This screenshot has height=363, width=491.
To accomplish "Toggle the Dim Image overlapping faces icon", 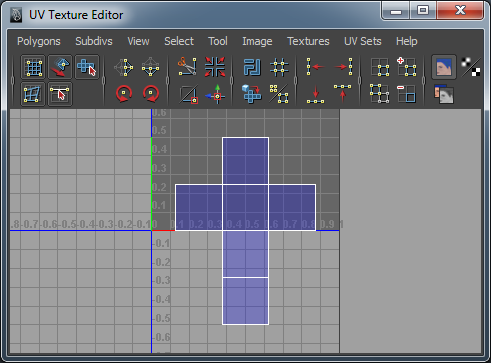I will tap(444, 94).
